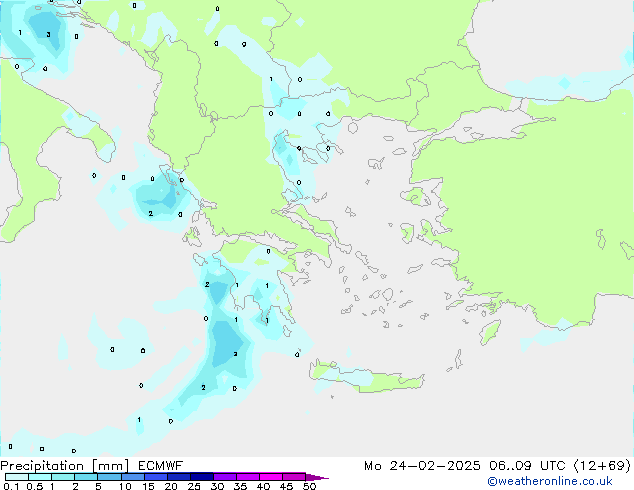Screen dimensions: 634x490
Task: Click the '10' legend scale label
Action: (125, 486)
